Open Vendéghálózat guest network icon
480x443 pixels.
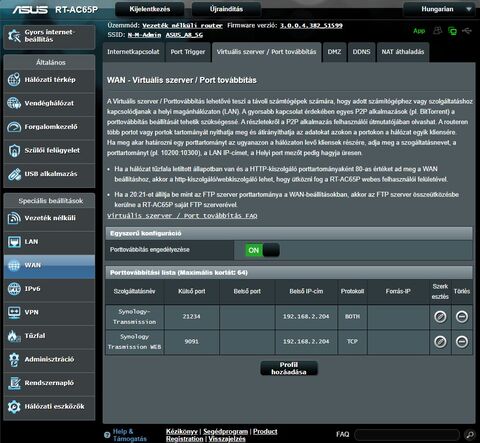14,103
